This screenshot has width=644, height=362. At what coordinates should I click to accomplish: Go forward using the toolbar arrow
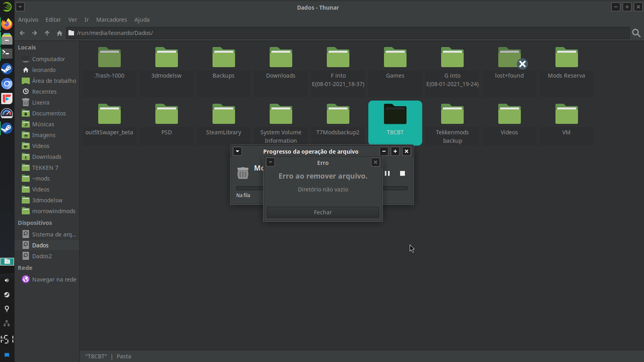[35, 33]
